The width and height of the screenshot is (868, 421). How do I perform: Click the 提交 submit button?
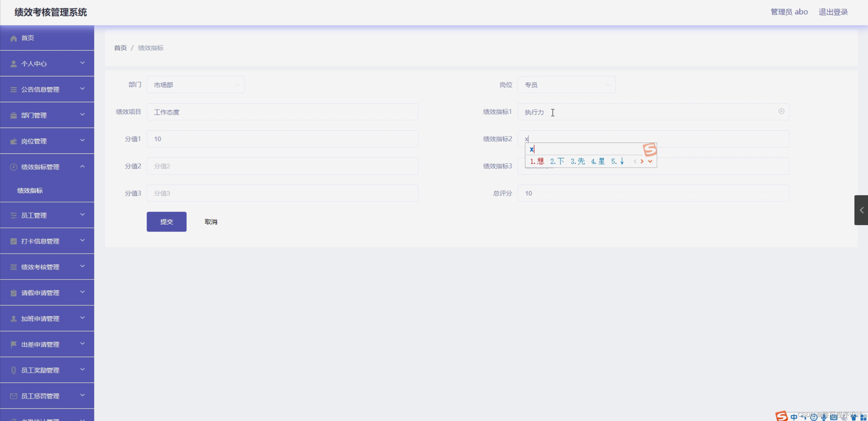(166, 222)
